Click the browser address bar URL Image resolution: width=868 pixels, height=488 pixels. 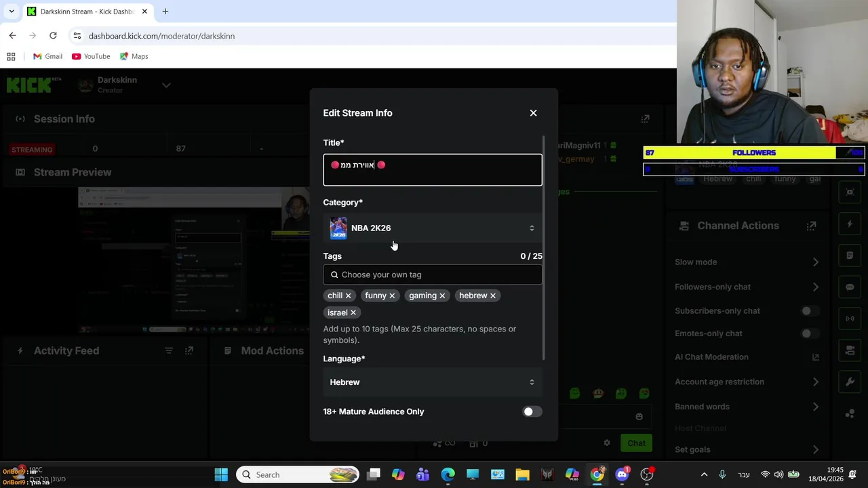click(x=161, y=36)
